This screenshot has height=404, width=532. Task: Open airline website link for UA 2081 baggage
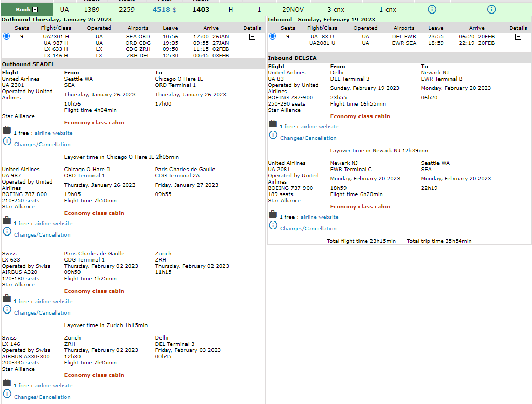[320, 217]
